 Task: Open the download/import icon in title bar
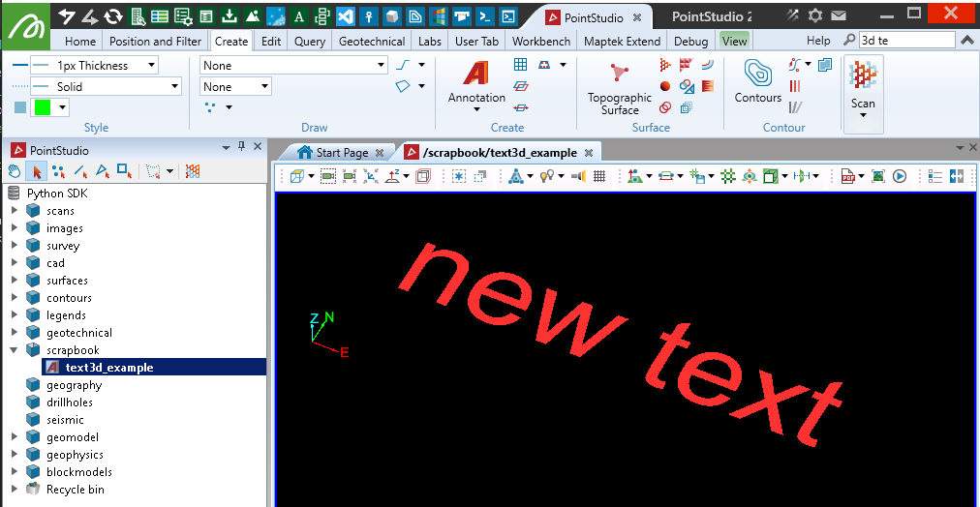(x=230, y=16)
